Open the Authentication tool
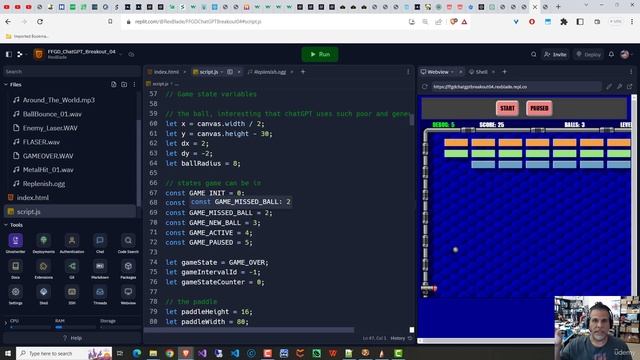640x360 pixels. [72, 244]
